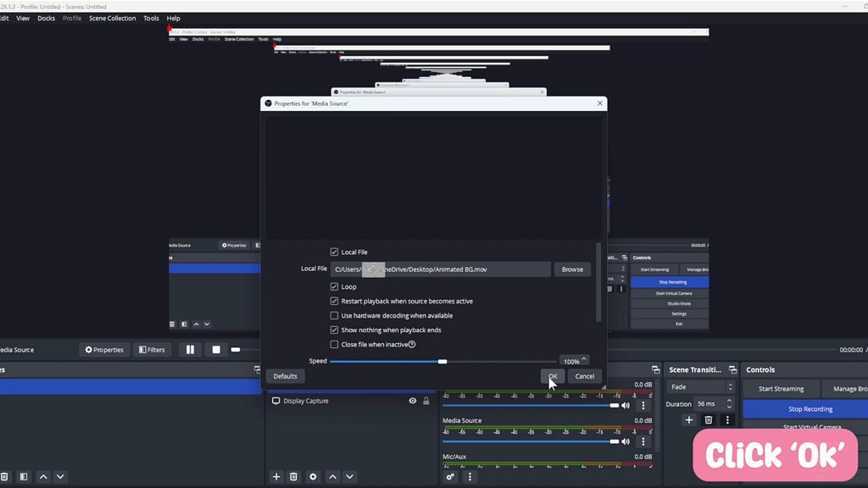Viewport: 868px width, 488px height.
Task: Click the lock icon for Display Capture
Action: [x=426, y=401]
